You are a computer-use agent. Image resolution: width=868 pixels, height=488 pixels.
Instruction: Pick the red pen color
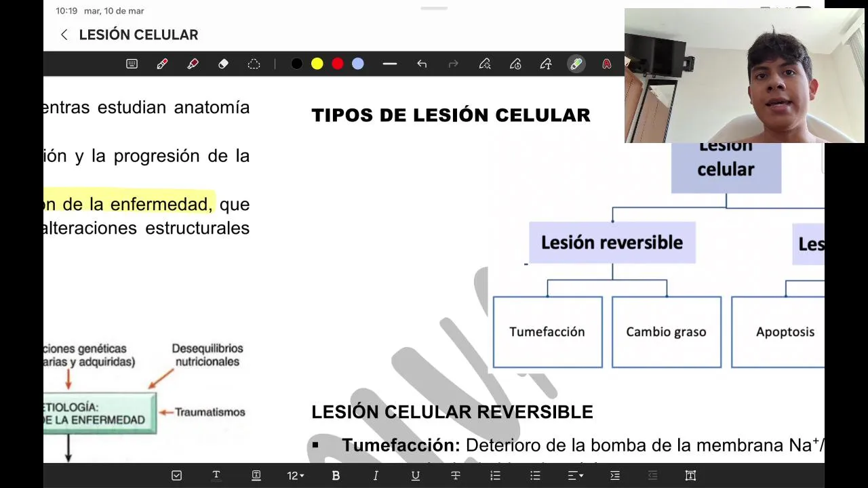(337, 64)
